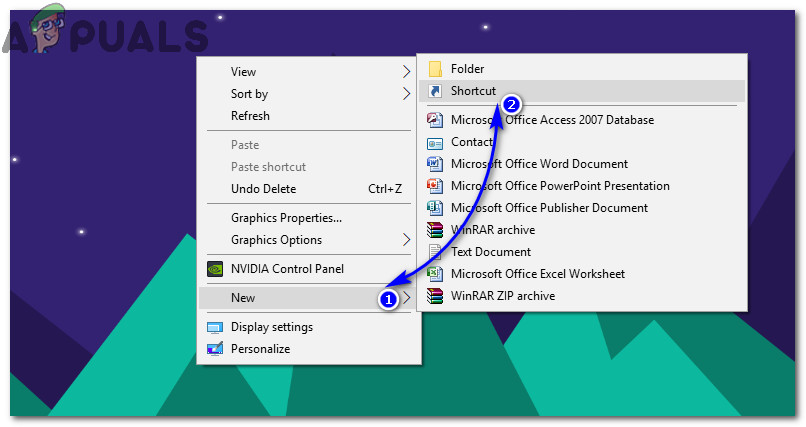
Task: Open the View menu entry
Action: click(x=309, y=72)
